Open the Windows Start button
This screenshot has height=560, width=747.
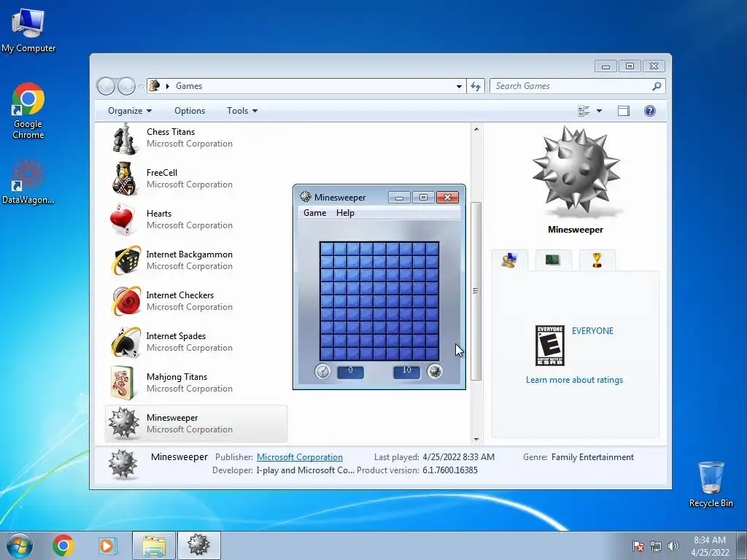click(x=20, y=545)
